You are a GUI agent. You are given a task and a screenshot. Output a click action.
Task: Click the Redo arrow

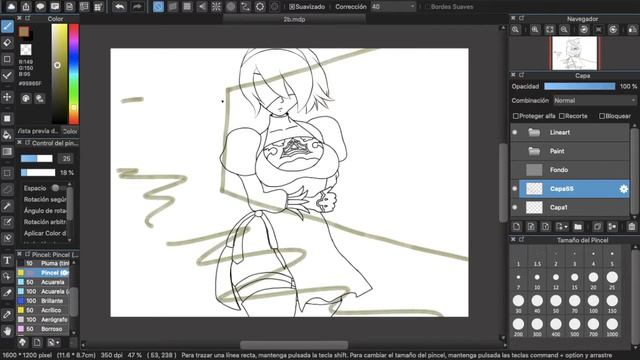pyautogui.click(x=137, y=7)
